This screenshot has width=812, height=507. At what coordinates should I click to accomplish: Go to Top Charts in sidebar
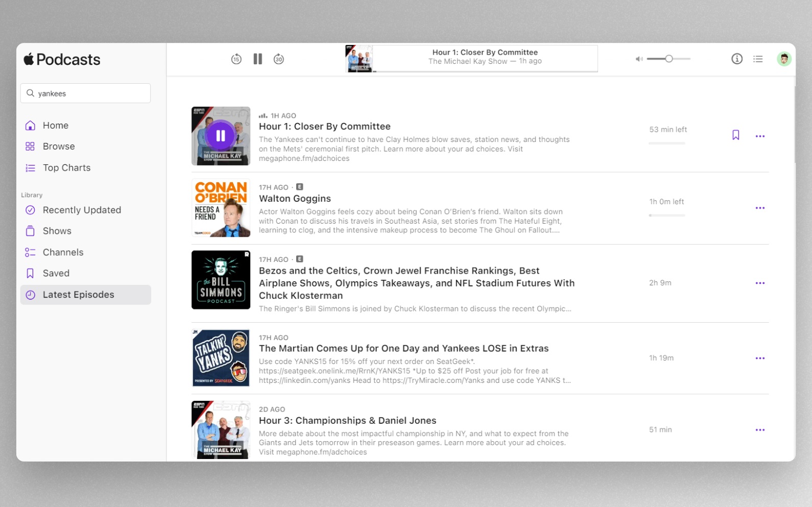coord(66,168)
